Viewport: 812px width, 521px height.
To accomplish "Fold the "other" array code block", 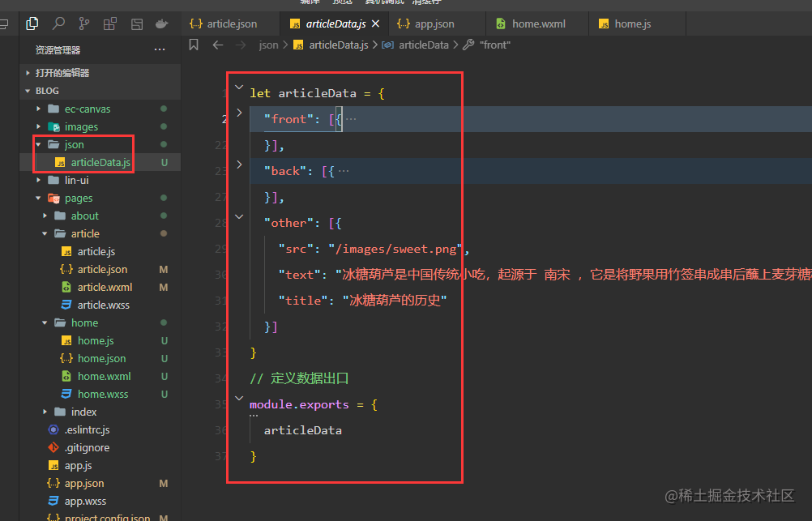I will [239, 216].
